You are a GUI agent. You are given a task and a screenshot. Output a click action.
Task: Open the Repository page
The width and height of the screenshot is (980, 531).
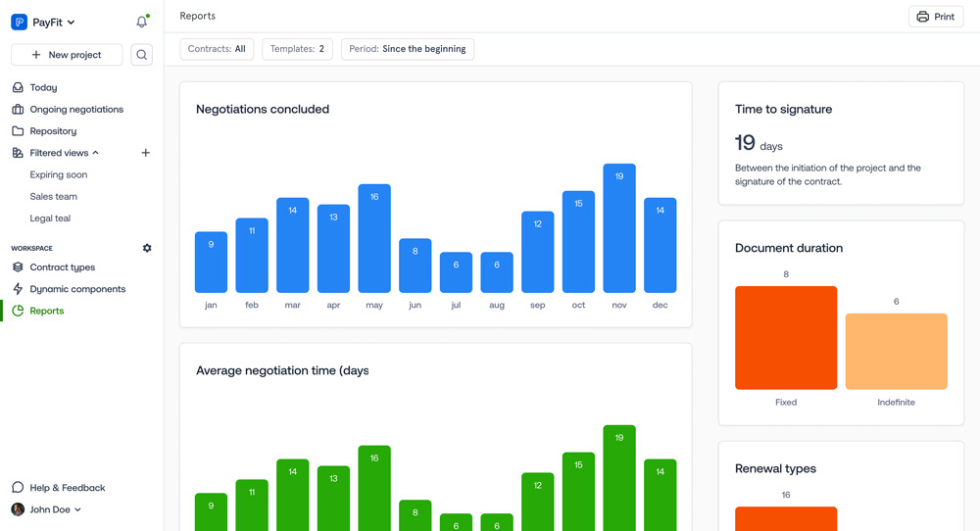[53, 131]
